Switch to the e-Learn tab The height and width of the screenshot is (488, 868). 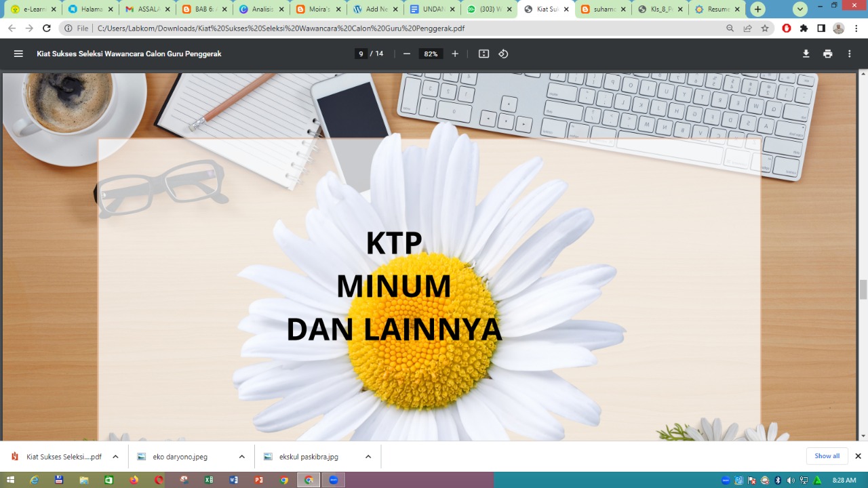coord(34,9)
